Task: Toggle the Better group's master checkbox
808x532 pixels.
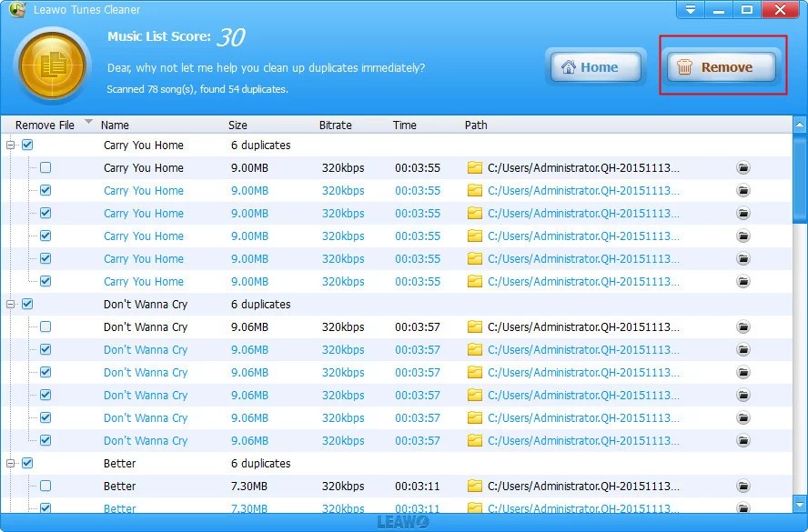Action: point(26,463)
